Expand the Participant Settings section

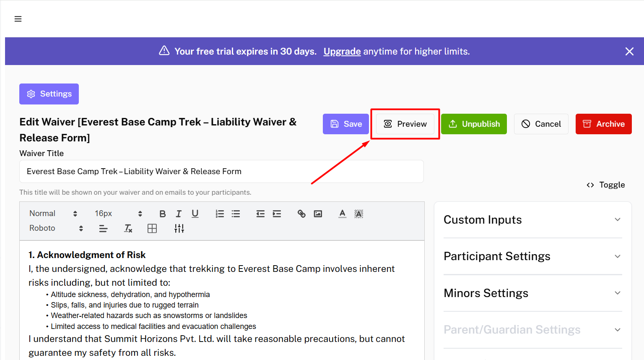click(x=532, y=256)
